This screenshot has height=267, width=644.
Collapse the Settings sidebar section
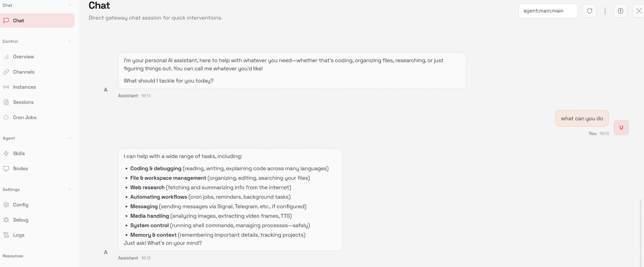(69, 190)
